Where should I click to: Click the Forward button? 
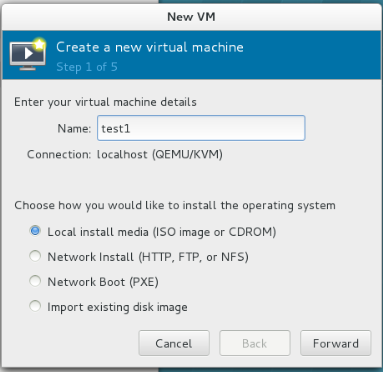[x=336, y=343]
